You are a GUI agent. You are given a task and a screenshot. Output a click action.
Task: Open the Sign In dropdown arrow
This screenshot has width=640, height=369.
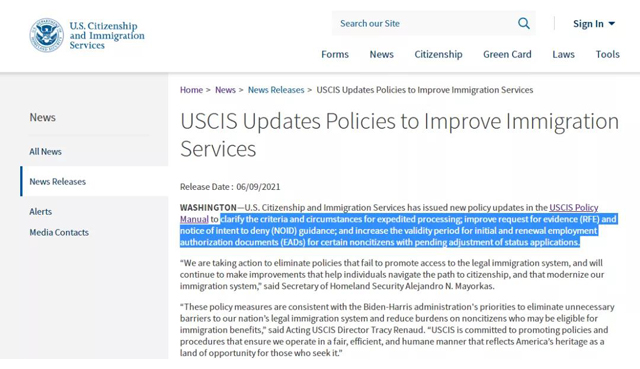coord(611,24)
